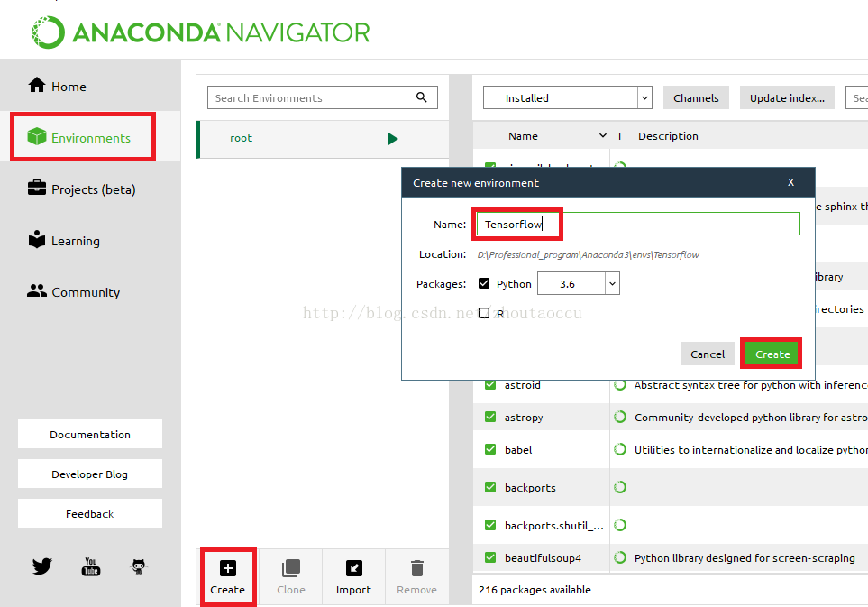Switch to the Environments section
868x607 pixels.
coord(79,137)
